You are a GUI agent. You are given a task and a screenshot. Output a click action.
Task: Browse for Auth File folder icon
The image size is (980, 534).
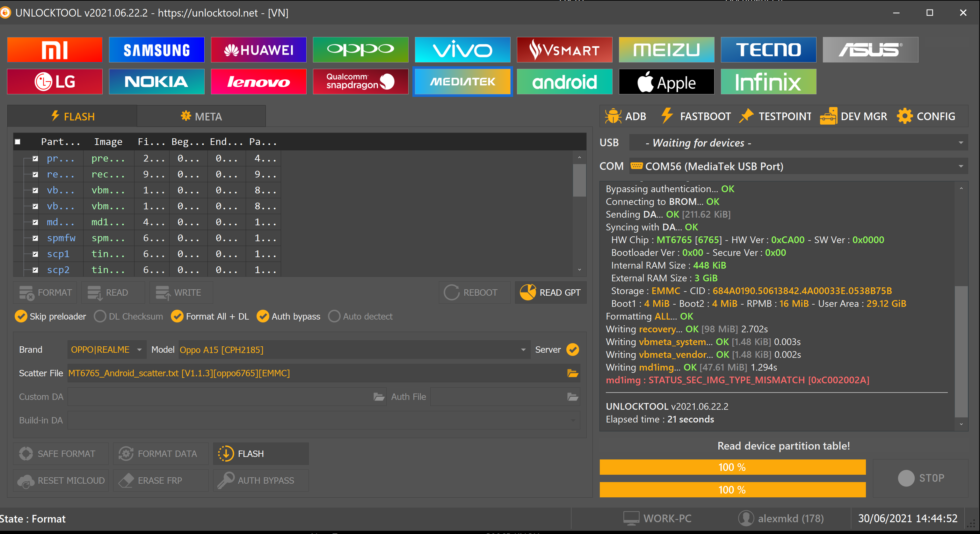tap(573, 397)
